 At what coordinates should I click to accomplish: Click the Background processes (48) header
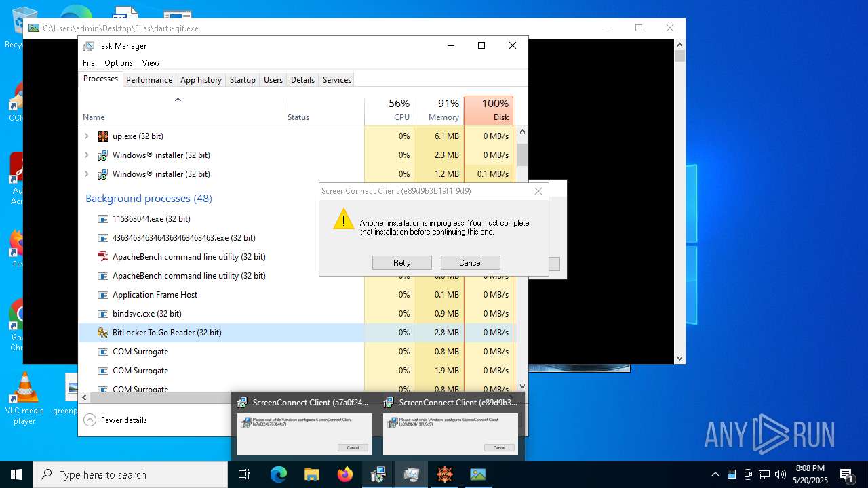coord(149,199)
